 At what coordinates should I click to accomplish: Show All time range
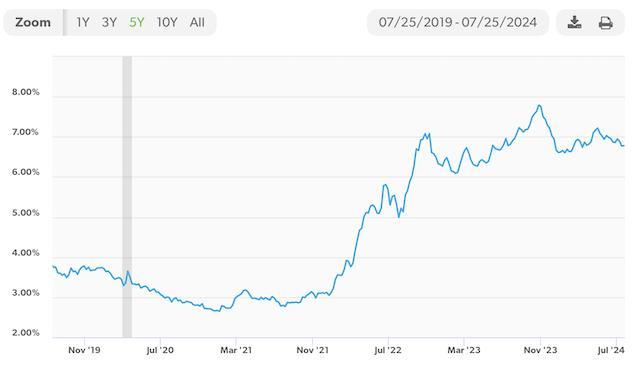tap(197, 22)
